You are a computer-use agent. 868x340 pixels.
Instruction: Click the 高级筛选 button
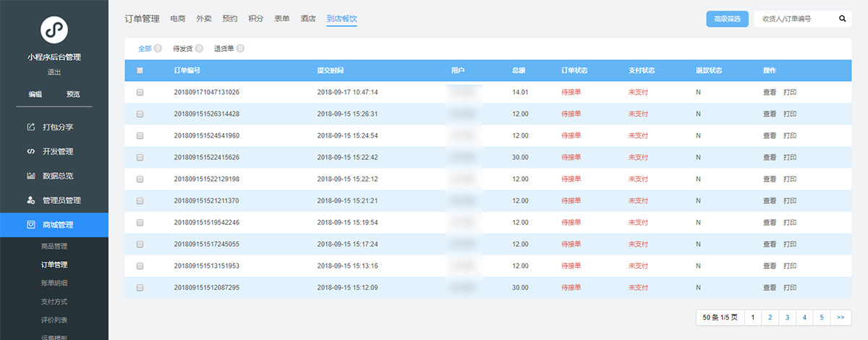727,19
